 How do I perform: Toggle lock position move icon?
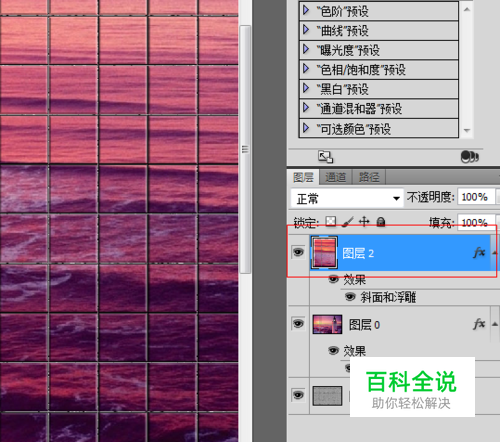[x=364, y=221]
